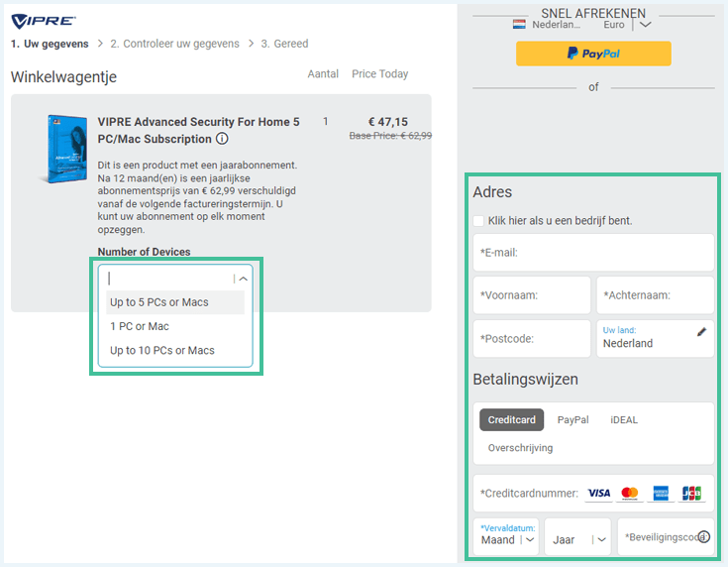Click 'Base Price: € 62,99' text
Image resolution: width=728 pixels, height=567 pixels.
(x=390, y=136)
